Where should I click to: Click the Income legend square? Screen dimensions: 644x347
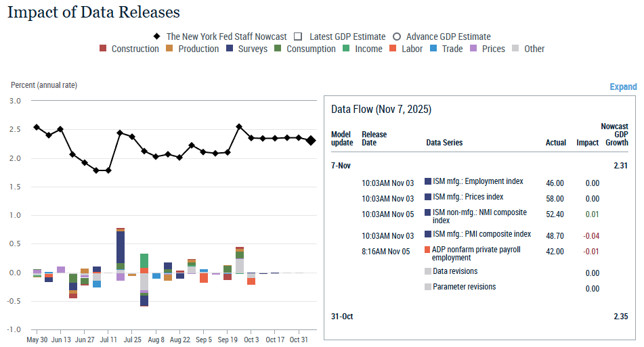click(346, 49)
